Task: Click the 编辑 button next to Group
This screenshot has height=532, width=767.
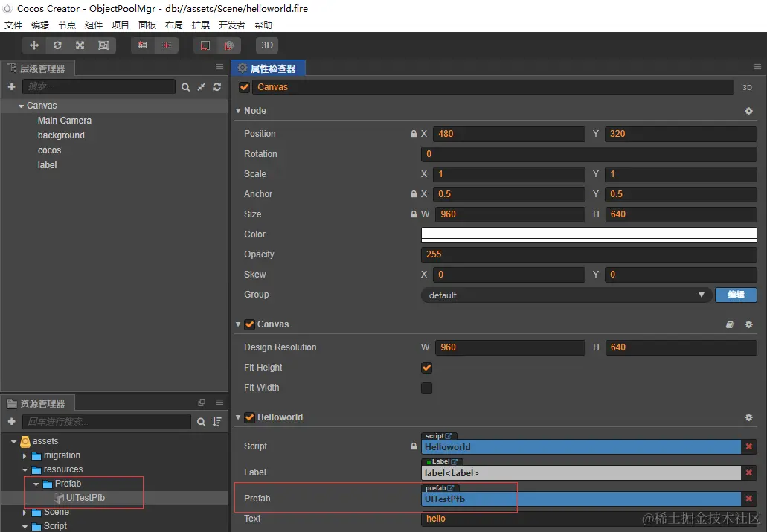Action: click(x=736, y=295)
